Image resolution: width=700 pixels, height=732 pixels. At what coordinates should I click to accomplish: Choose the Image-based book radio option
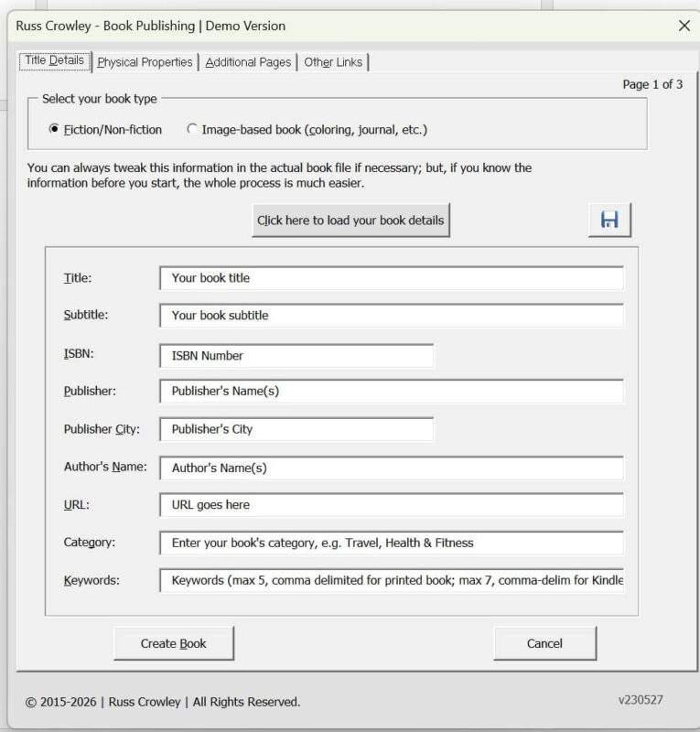tap(192, 130)
